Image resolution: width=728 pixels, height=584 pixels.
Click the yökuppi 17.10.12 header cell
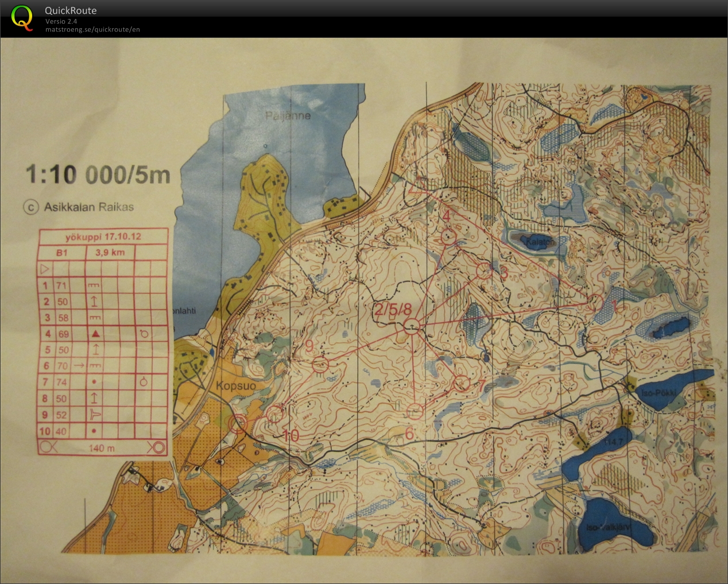click(x=103, y=237)
